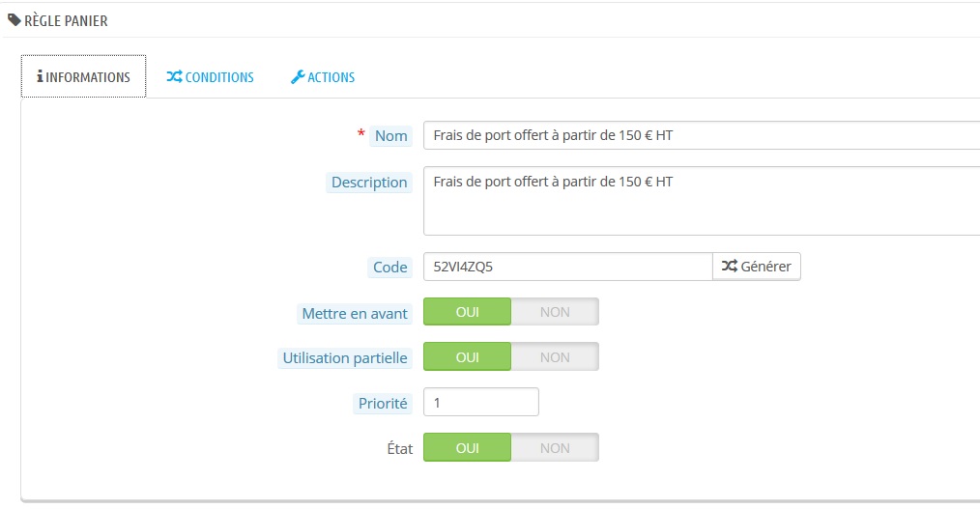This screenshot has width=980, height=509.
Task: Click the wrench icon on Actions tab
Action: tap(298, 77)
